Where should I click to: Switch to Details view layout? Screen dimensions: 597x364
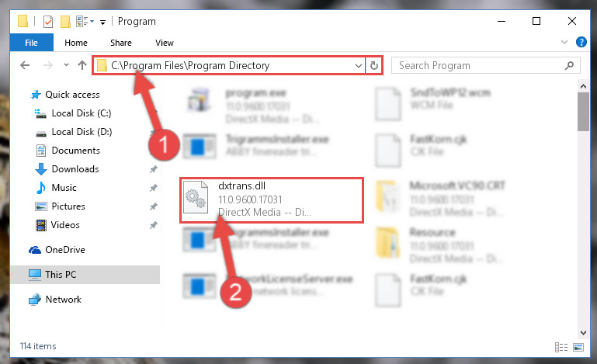tap(561, 347)
